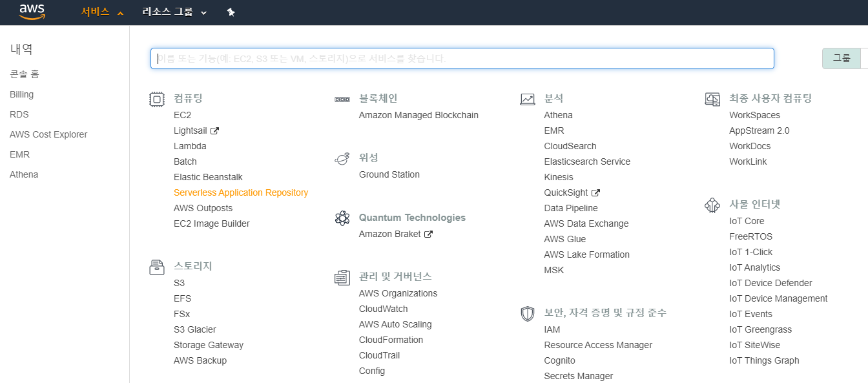Open EMR from history sidebar
This screenshot has width=868, height=383.
point(20,154)
